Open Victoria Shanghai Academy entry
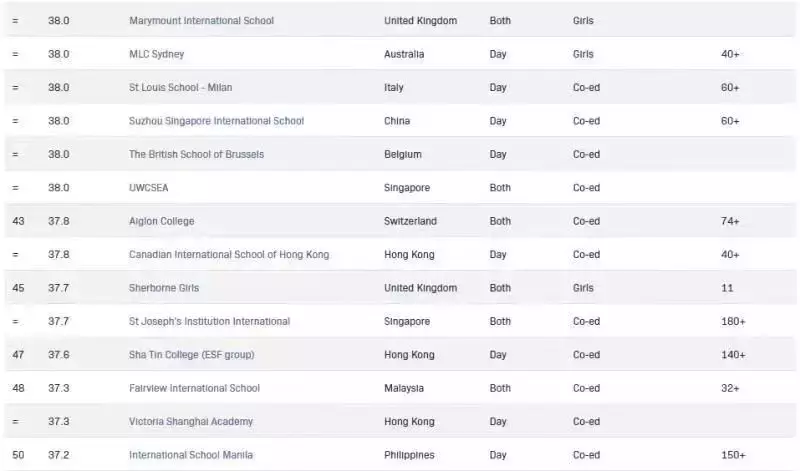Viewport: 800px width, 471px height. pyautogui.click(x=191, y=422)
